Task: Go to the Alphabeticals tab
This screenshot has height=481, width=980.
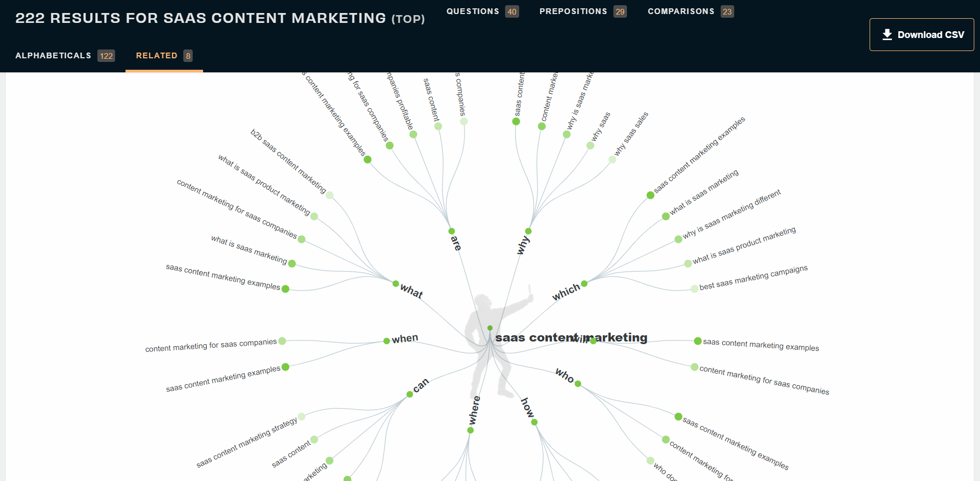Action: [65, 56]
